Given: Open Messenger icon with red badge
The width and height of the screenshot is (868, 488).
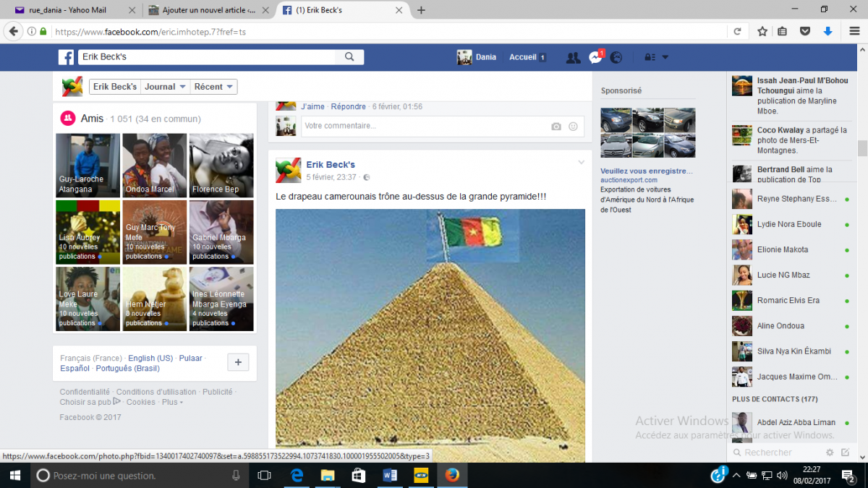Looking at the screenshot, I should (595, 58).
